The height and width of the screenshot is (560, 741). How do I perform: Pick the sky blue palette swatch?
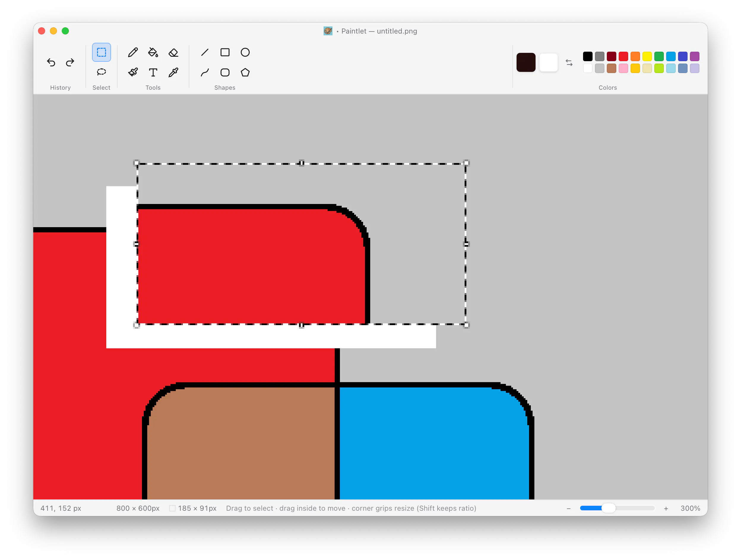pyautogui.click(x=671, y=56)
